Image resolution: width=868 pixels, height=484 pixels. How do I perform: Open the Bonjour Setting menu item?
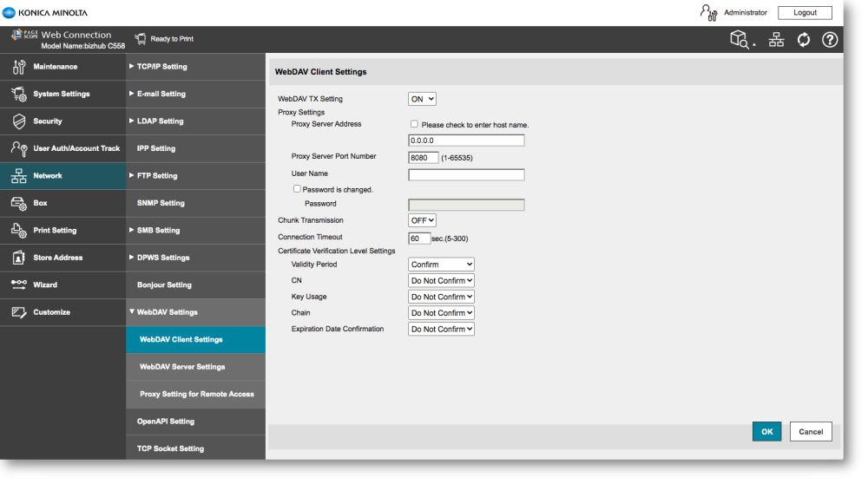coord(195,285)
